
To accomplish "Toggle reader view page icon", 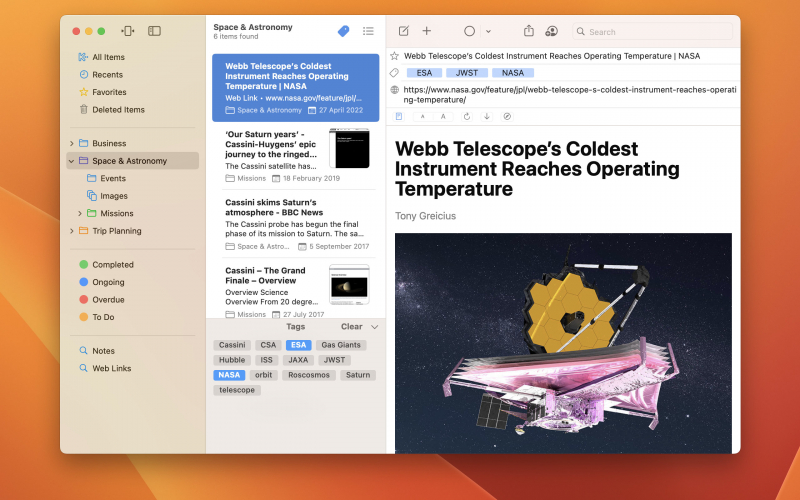I will coord(399,116).
